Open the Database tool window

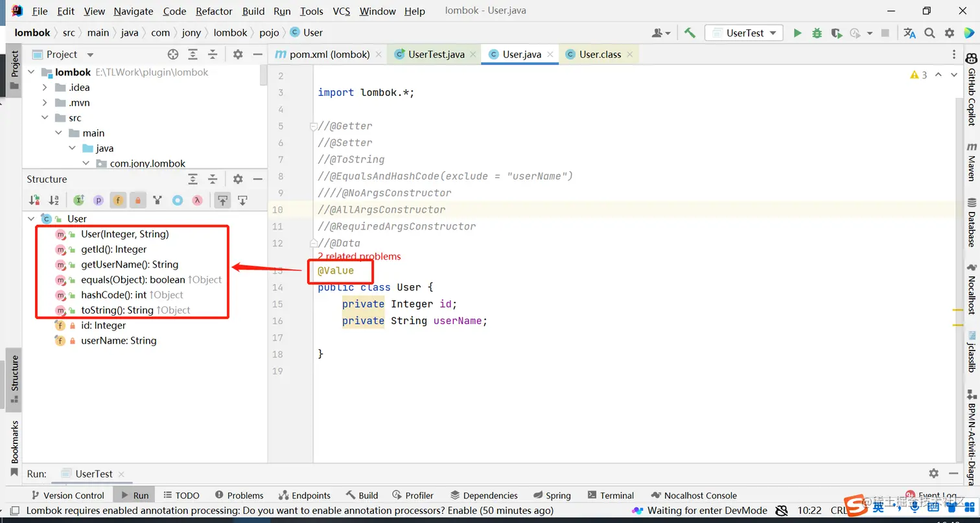click(x=972, y=223)
